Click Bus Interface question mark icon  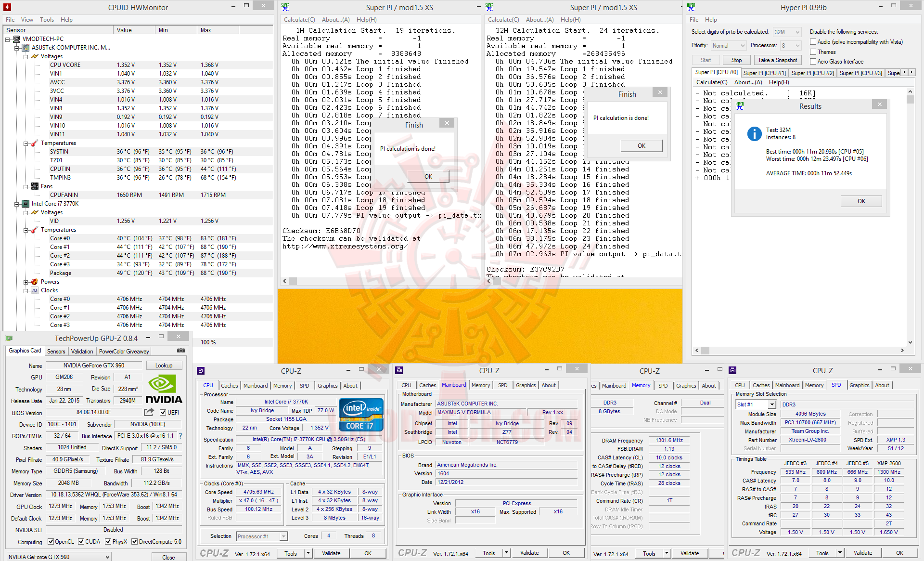click(180, 436)
